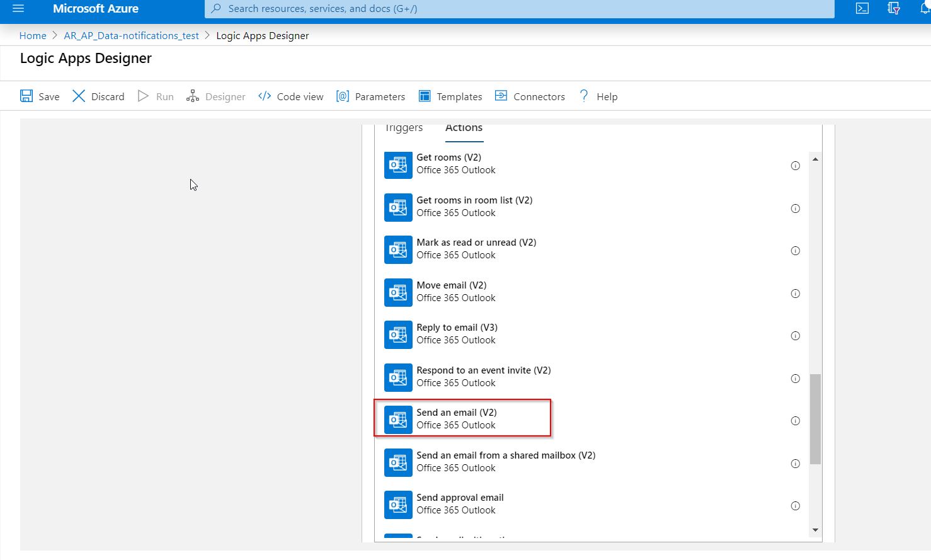The width and height of the screenshot is (931, 560).
Task: Click the Outlook icon for Get rooms (V2)
Action: point(398,165)
